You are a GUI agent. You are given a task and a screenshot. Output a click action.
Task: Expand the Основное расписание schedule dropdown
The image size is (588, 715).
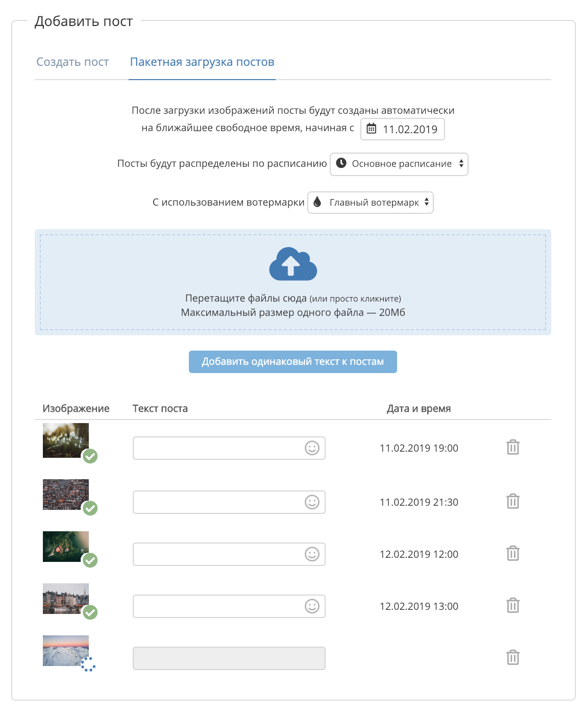click(399, 164)
